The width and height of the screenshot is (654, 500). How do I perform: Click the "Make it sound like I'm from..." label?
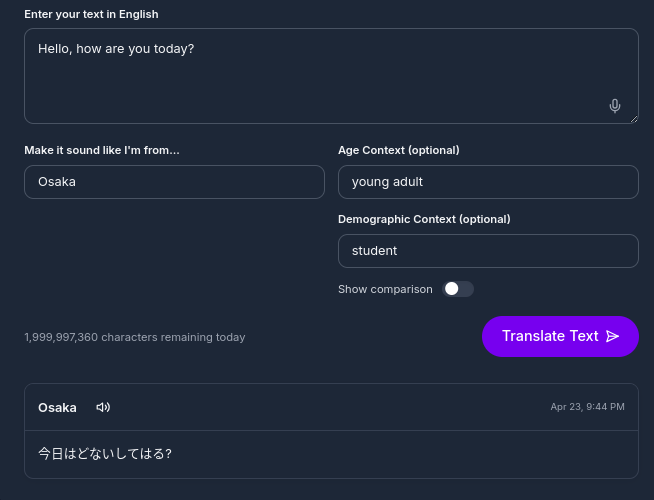point(102,150)
